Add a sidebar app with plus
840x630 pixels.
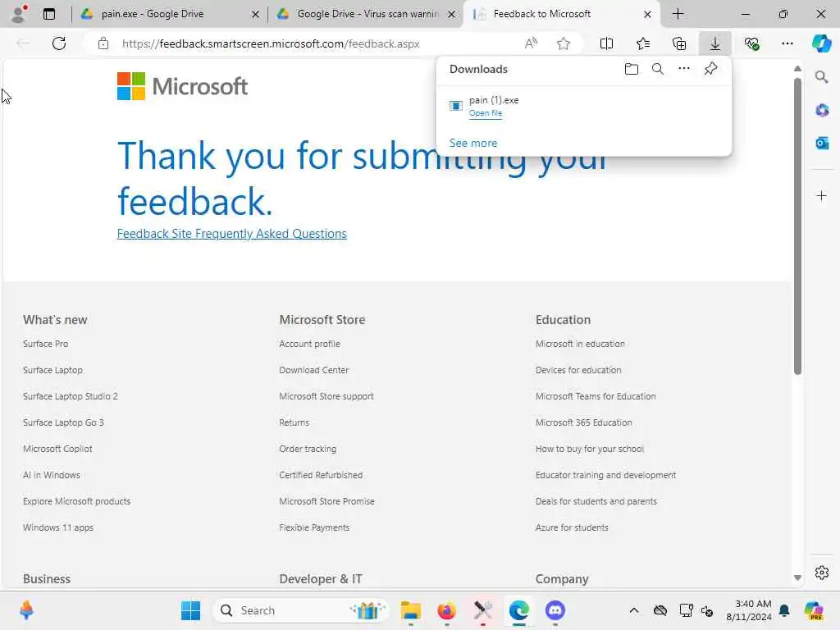(822, 196)
